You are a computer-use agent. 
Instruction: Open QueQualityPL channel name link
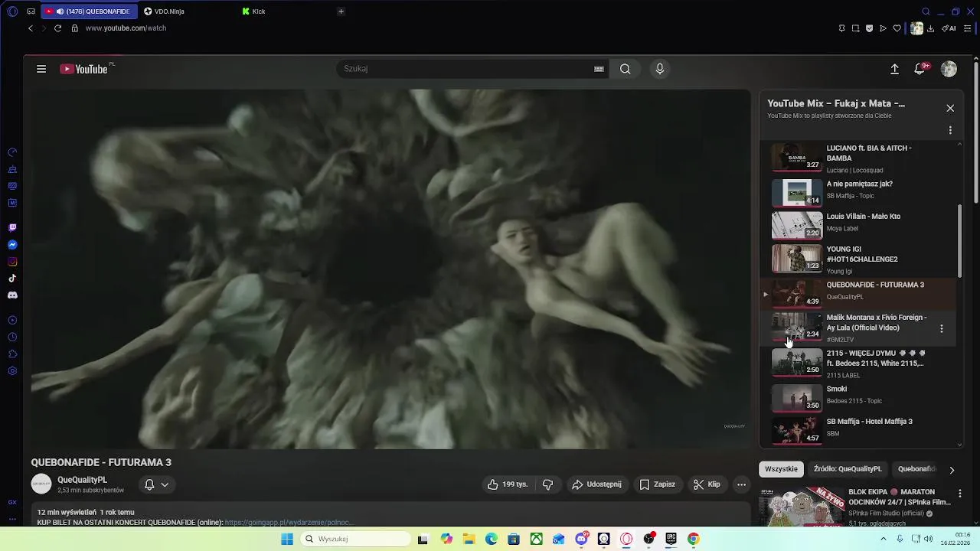click(x=82, y=480)
